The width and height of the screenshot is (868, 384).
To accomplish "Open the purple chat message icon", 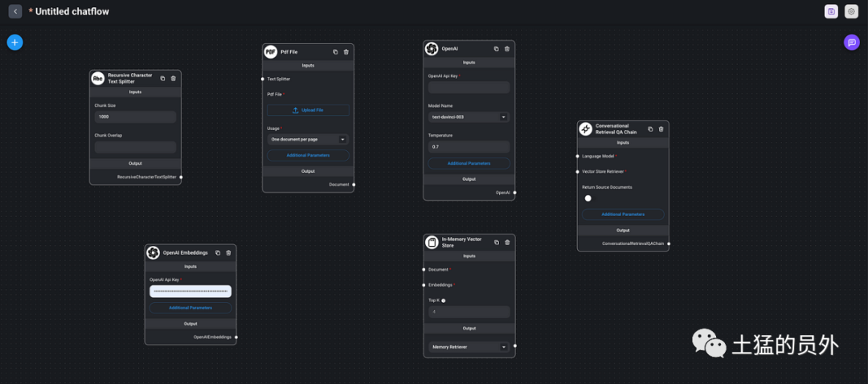I will click(x=852, y=43).
